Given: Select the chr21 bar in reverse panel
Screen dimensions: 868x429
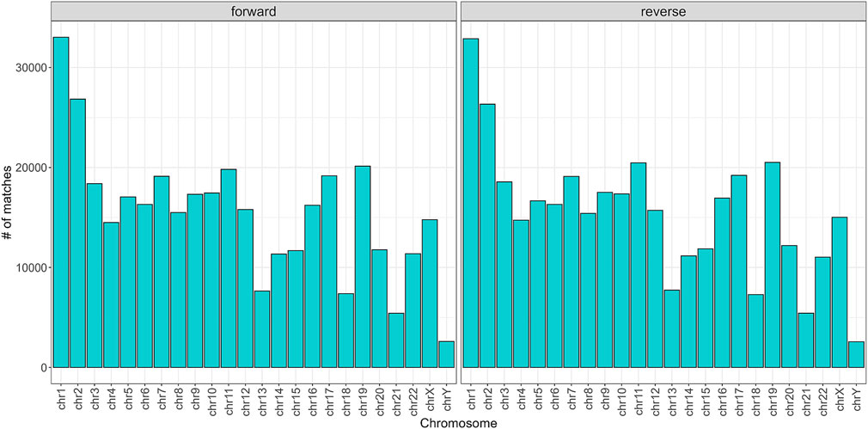Looking at the screenshot, I should tap(806, 340).
